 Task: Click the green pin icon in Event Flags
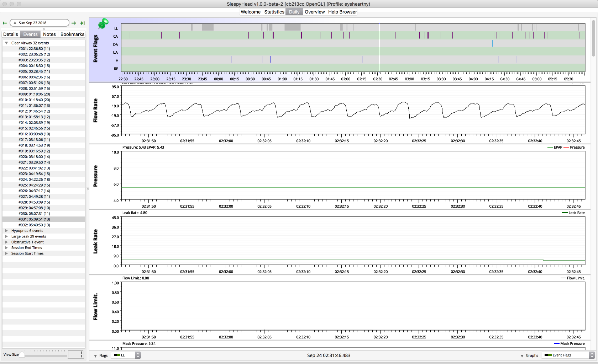click(103, 24)
